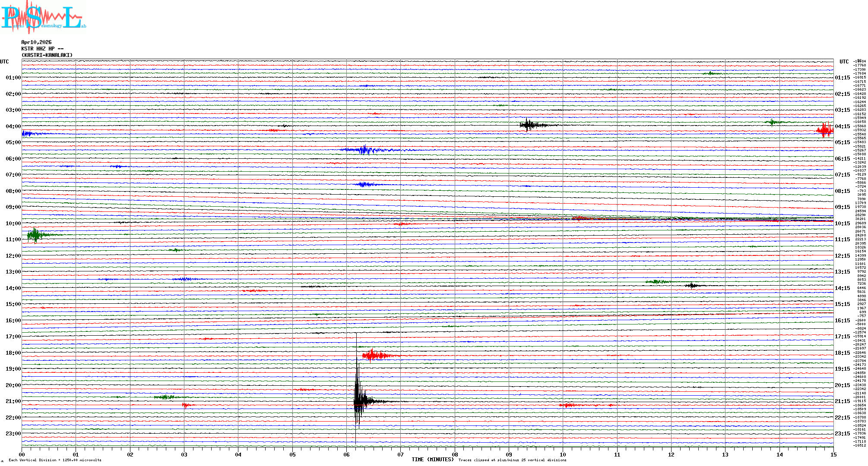Click the green event burst near 11:00 trace
The width and height of the screenshot is (868, 466).
35,235
